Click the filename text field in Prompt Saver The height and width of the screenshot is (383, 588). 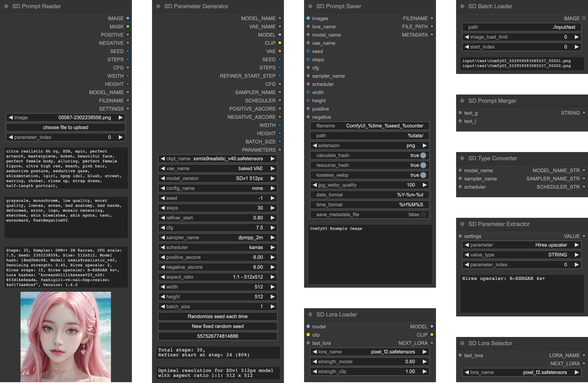click(370, 126)
